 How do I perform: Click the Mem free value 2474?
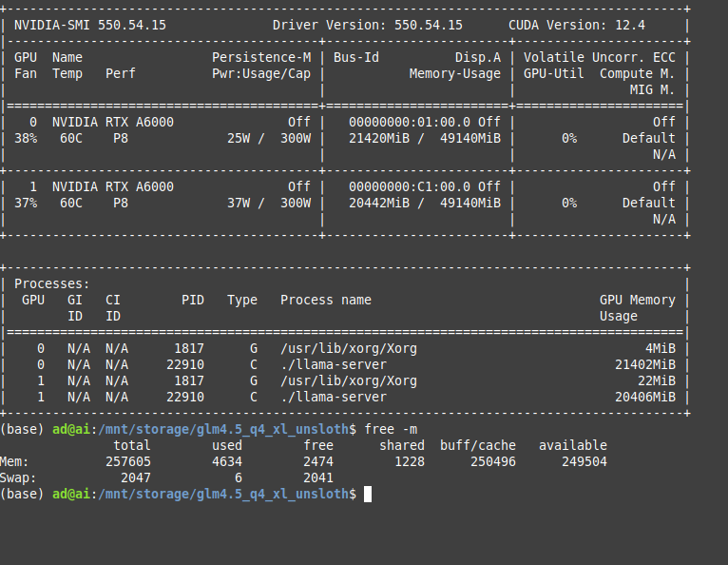[318, 462]
